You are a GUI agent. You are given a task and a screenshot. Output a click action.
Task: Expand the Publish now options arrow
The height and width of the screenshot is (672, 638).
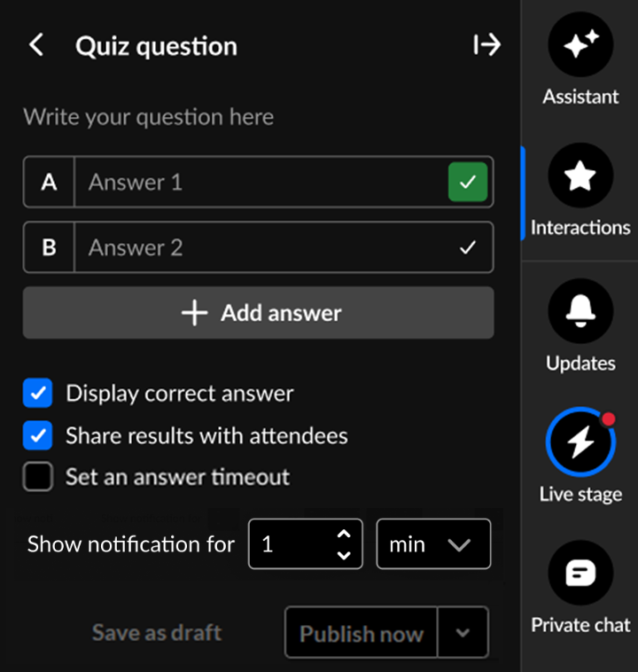coord(463,632)
